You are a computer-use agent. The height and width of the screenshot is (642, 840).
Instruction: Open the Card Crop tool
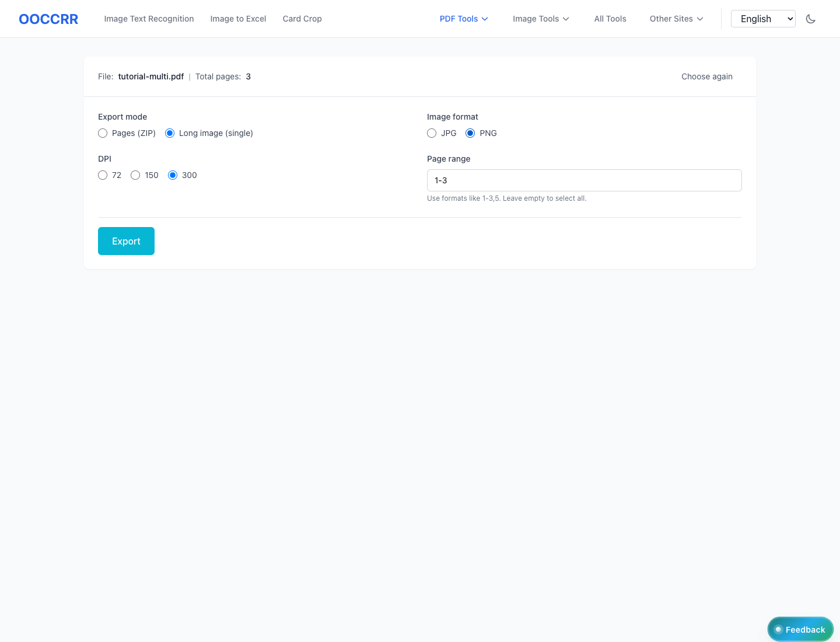pos(302,19)
